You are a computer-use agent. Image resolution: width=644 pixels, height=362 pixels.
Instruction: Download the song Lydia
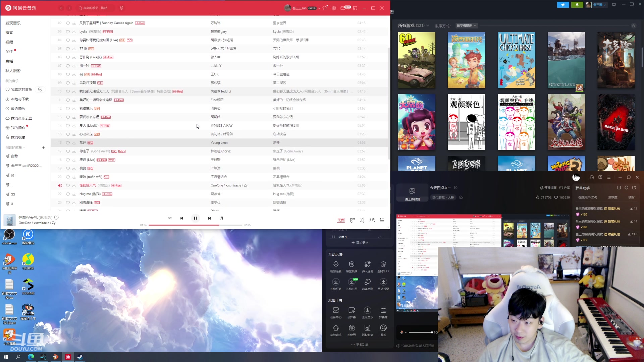point(74,32)
